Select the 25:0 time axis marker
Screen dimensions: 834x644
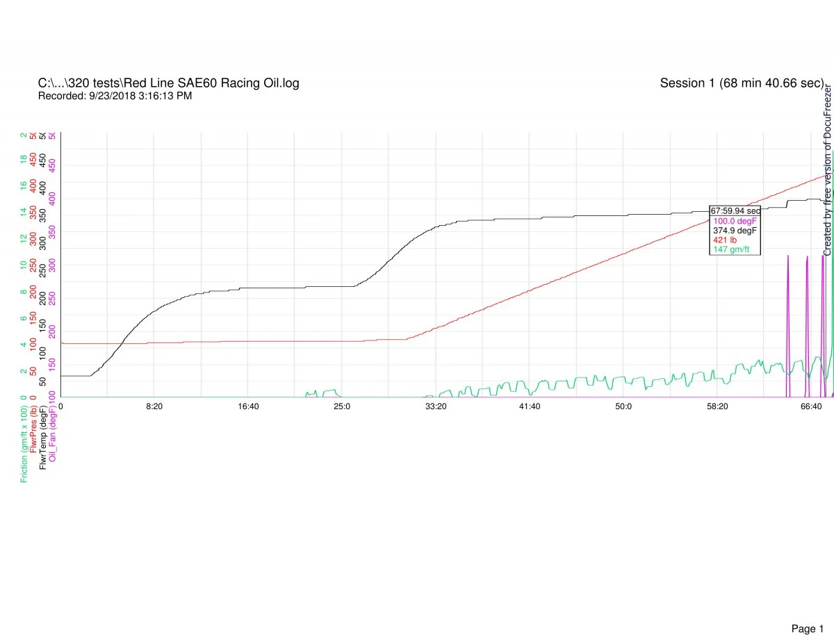(x=341, y=406)
